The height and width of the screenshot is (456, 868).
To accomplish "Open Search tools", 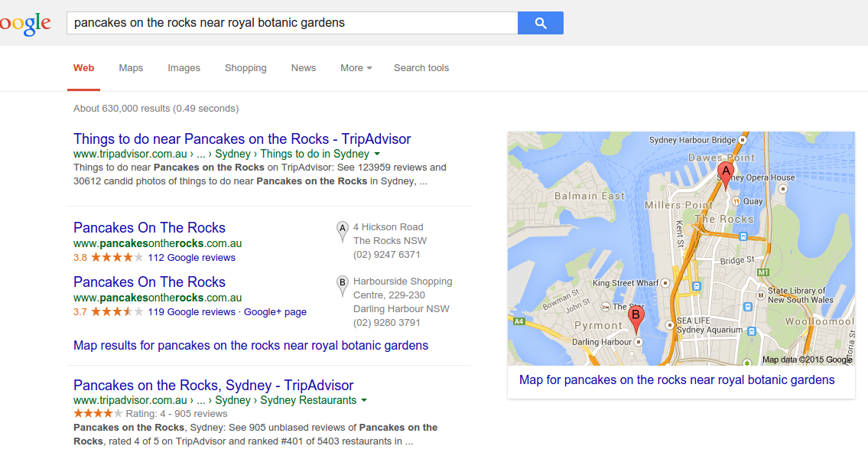I will pos(421,67).
